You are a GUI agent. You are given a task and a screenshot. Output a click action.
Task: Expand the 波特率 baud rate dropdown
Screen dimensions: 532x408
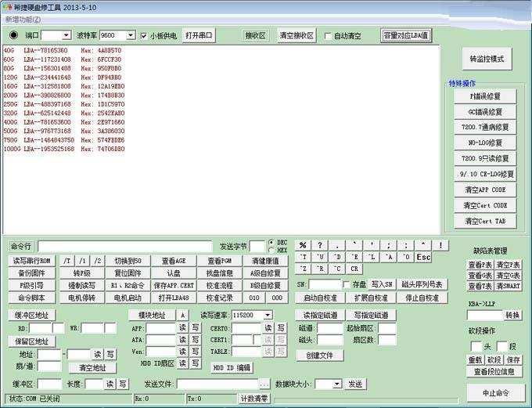131,35
